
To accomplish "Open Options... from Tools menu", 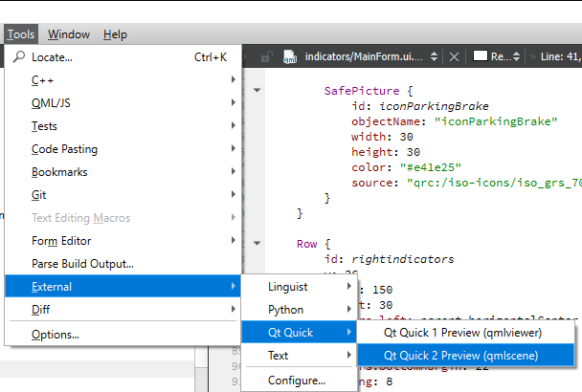I will pos(56,335).
